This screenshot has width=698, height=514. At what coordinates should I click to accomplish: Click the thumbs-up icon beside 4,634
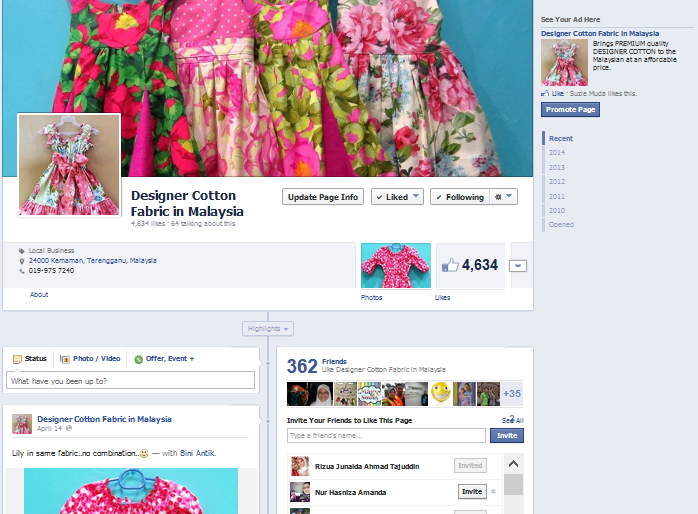click(450, 265)
